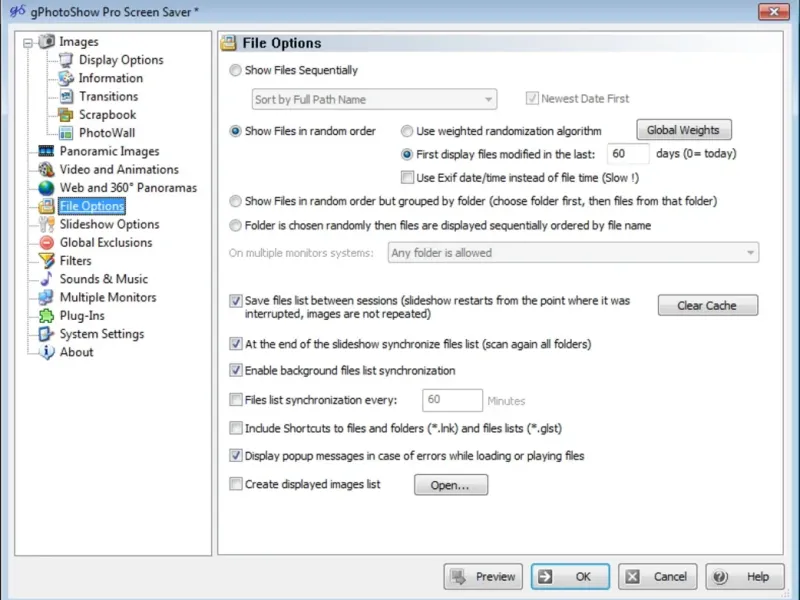Toggle Newest Date First checkbox
The image size is (800, 600).
click(532, 98)
